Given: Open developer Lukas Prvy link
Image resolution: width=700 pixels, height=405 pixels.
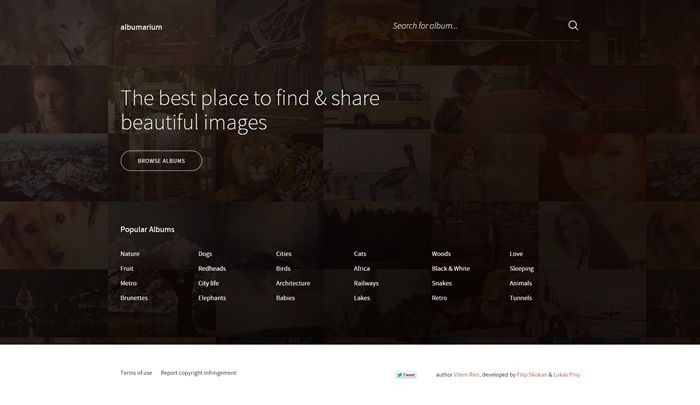Looking at the screenshot, I should pyautogui.click(x=568, y=375).
